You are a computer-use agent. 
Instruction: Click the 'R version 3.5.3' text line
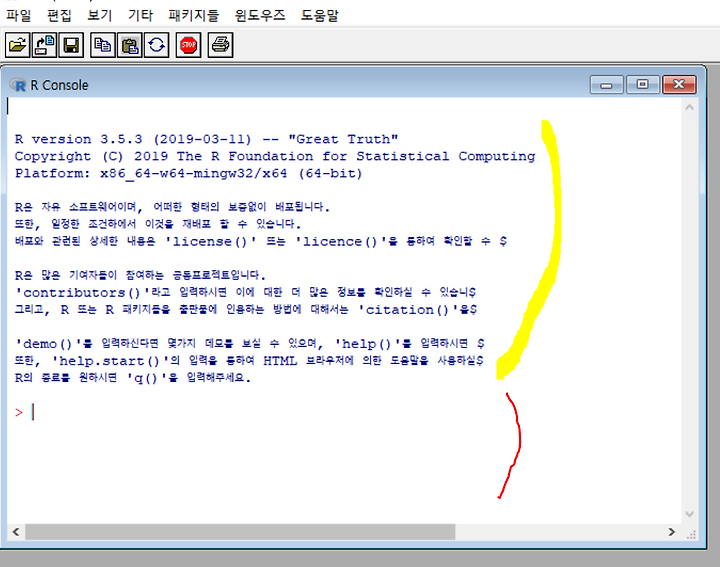pos(206,139)
